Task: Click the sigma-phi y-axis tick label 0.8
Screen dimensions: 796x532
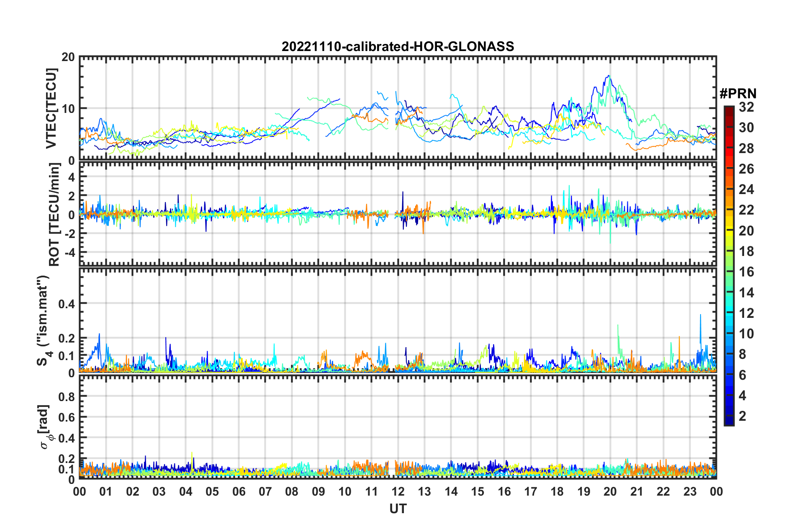Action: coord(67,396)
